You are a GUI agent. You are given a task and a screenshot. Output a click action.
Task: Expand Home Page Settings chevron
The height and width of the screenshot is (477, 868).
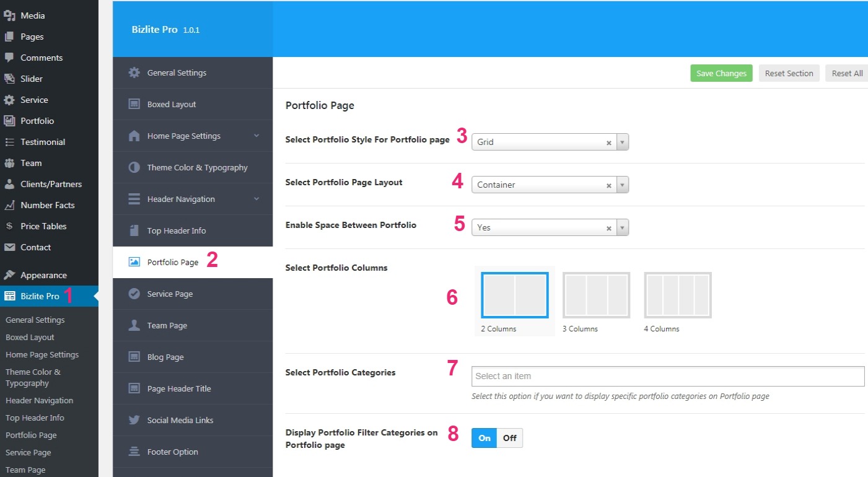(x=256, y=136)
